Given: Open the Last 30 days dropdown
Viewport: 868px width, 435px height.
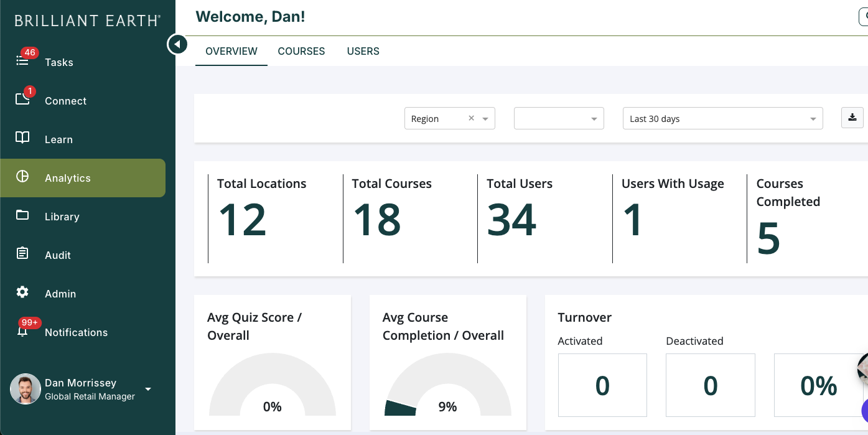Looking at the screenshot, I should click(x=723, y=119).
